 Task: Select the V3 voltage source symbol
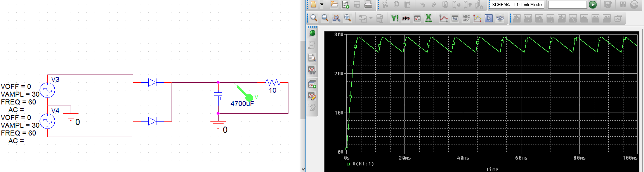click(47, 90)
